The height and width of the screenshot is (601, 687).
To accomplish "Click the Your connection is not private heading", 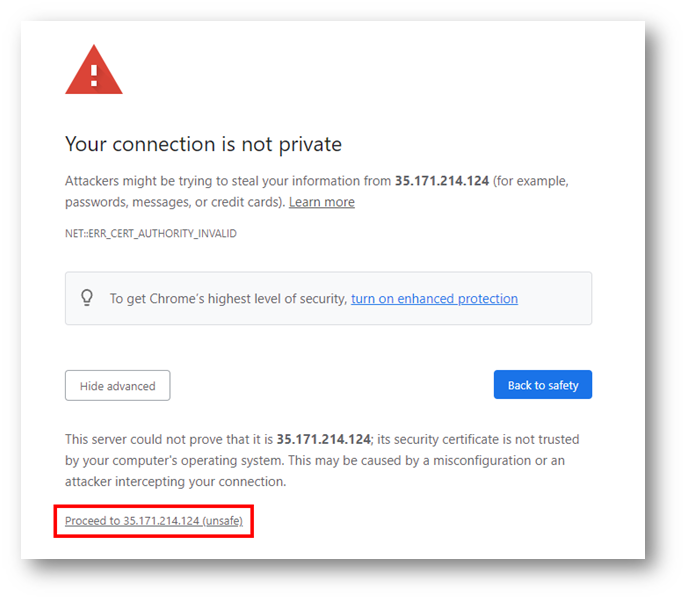I will (x=203, y=144).
